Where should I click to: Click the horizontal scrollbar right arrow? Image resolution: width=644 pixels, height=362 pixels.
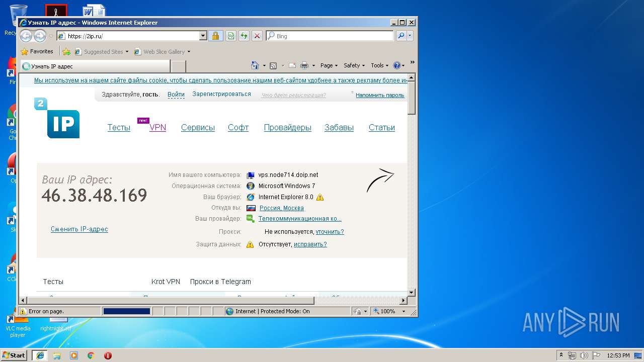(x=403, y=301)
